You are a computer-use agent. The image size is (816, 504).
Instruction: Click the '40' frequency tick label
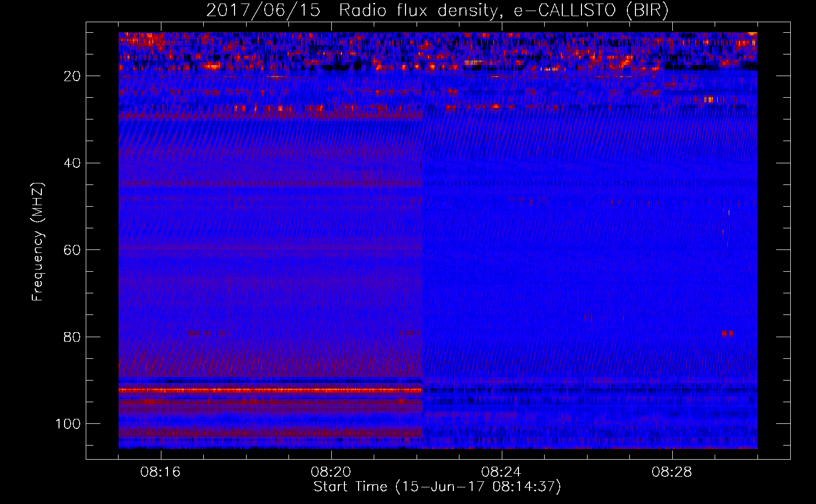[73, 163]
